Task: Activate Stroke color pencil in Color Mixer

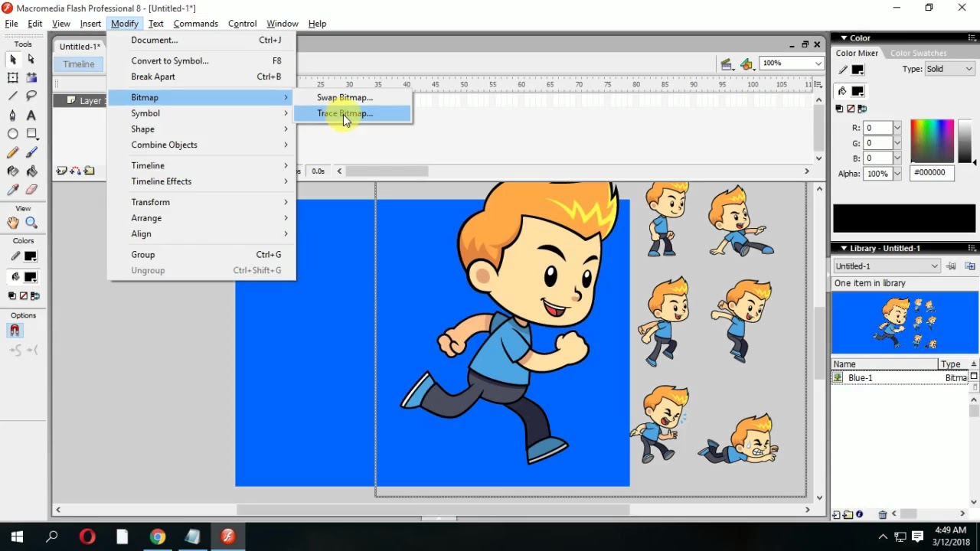Action: click(x=843, y=70)
